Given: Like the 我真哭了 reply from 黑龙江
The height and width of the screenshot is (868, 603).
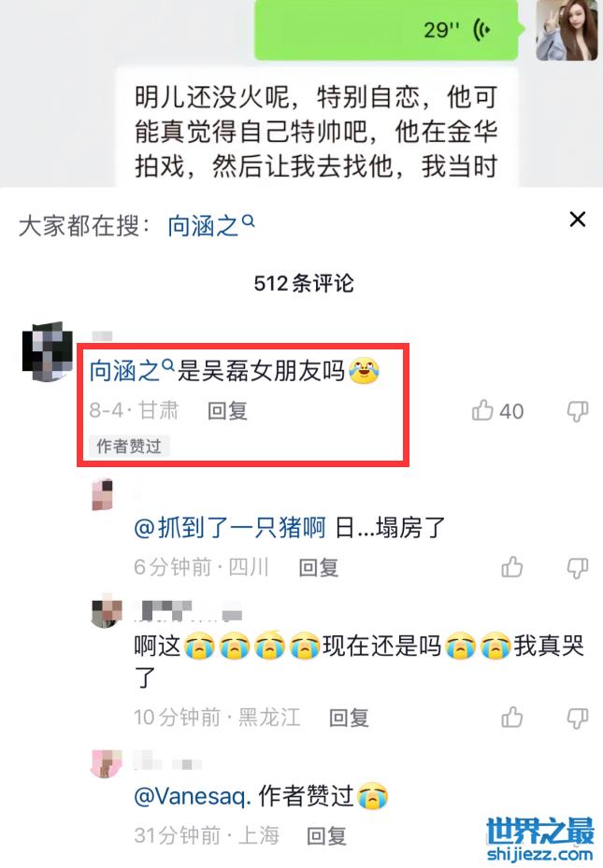Looking at the screenshot, I should [511, 718].
